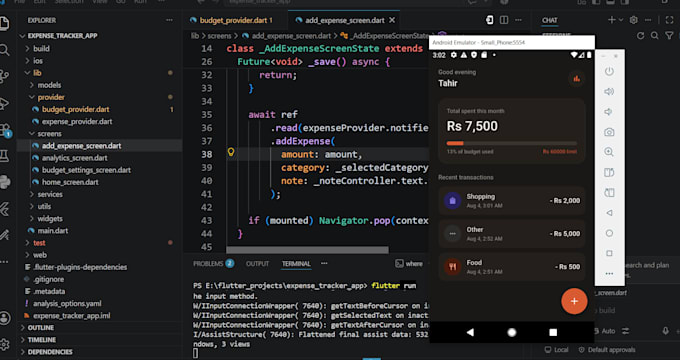Open the Manage gear in the activity bar
Image resolution: width=680 pixels, height=360 pixels.
pos(4,344)
